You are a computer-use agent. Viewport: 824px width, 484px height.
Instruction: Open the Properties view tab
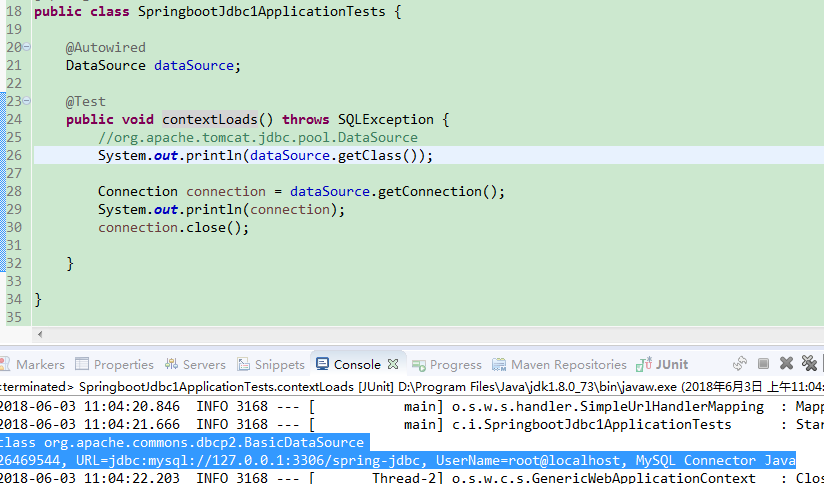click(115, 364)
